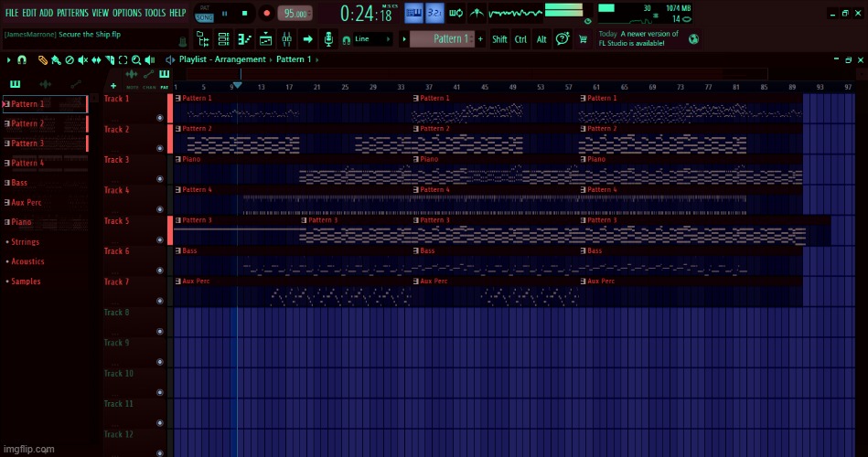Open the Mixer

(x=287, y=39)
